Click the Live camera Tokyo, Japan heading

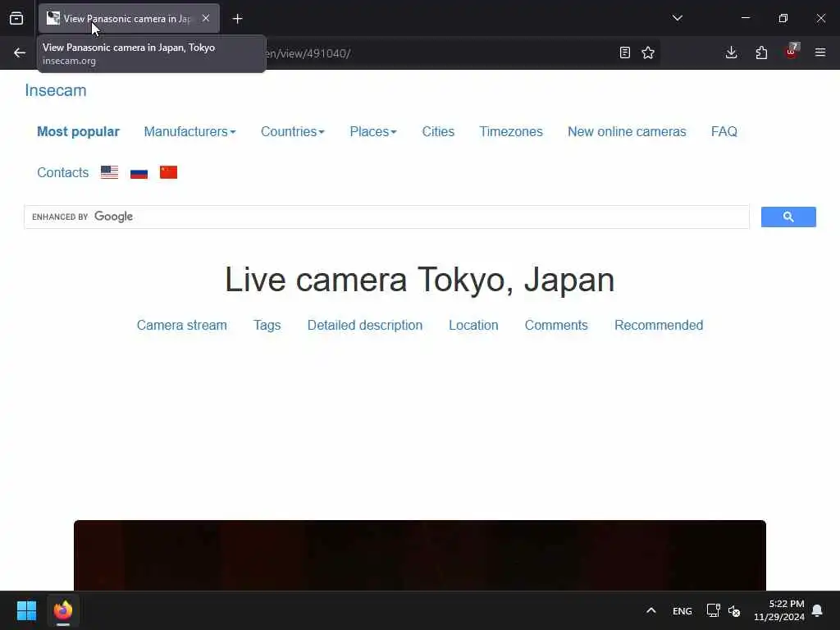[x=419, y=280]
